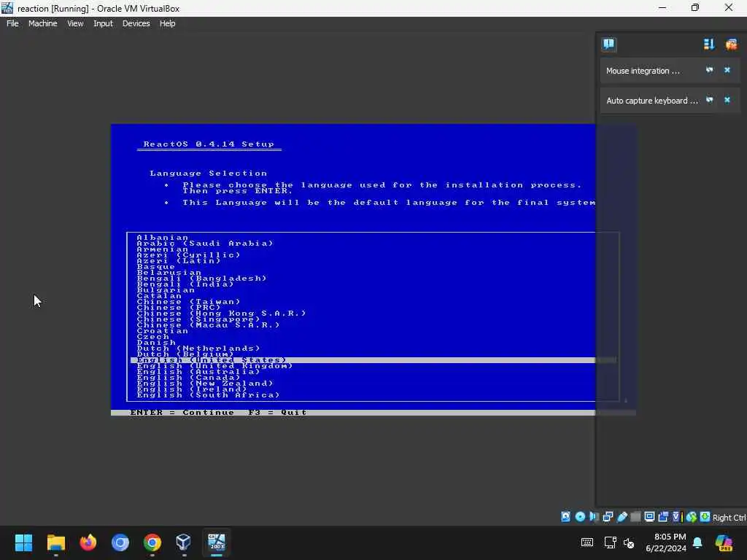
Task: Select Bengali (Bangladesh) language
Action: pyautogui.click(x=201, y=278)
